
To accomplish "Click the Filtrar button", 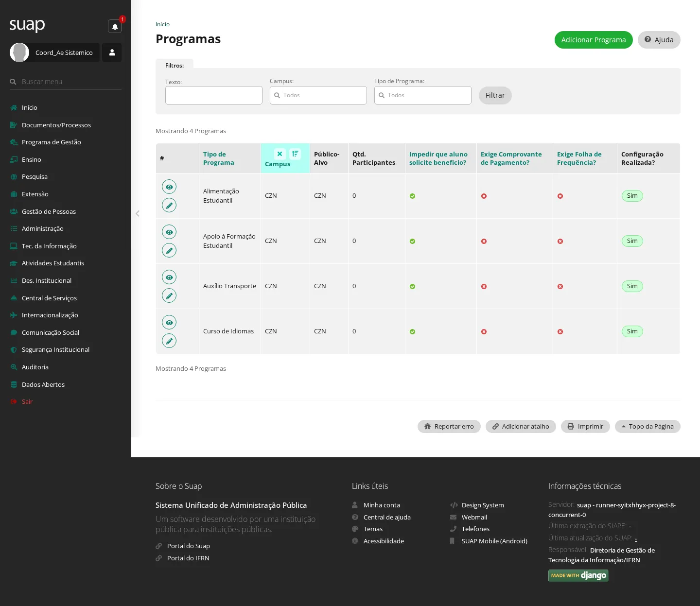I will pos(495,95).
